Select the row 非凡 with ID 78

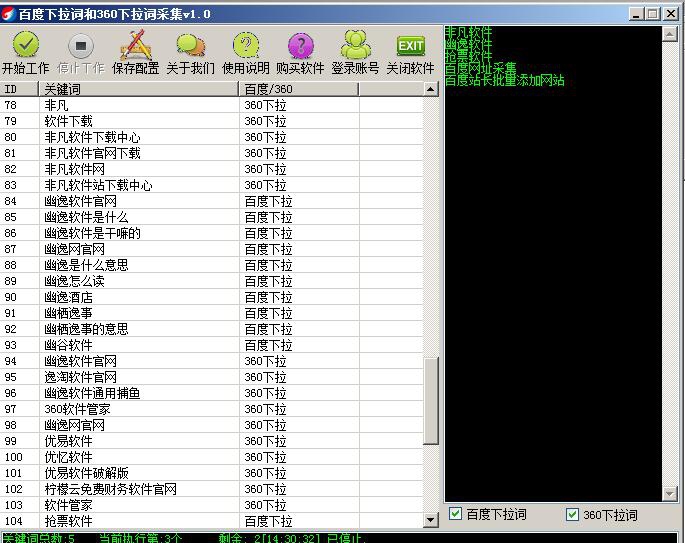pos(211,105)
